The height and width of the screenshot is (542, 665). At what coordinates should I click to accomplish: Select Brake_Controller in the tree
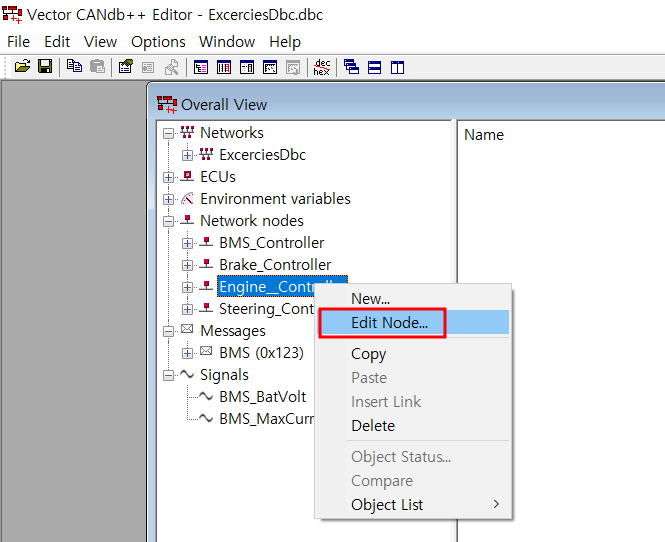(275, 265)
